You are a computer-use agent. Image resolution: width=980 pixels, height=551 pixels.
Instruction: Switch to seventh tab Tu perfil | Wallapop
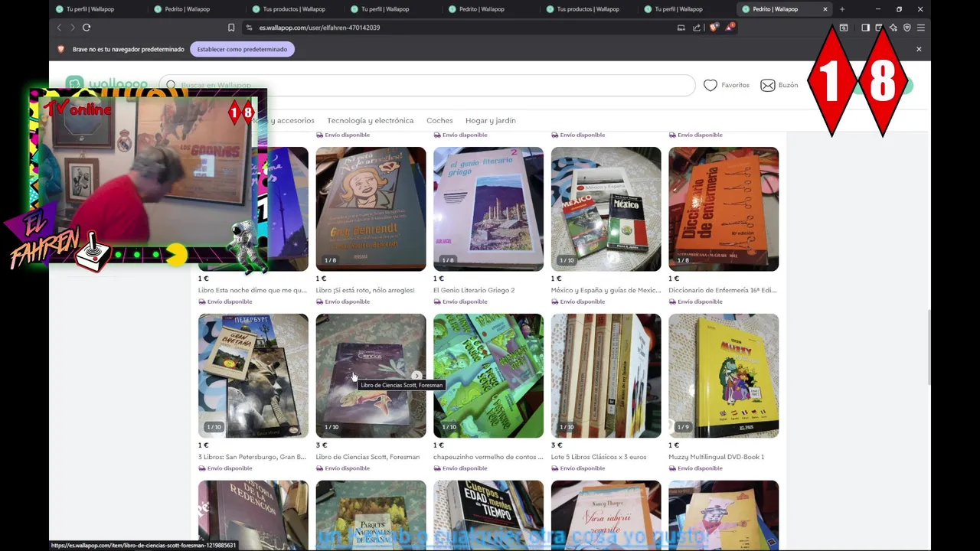click(686, 9)
